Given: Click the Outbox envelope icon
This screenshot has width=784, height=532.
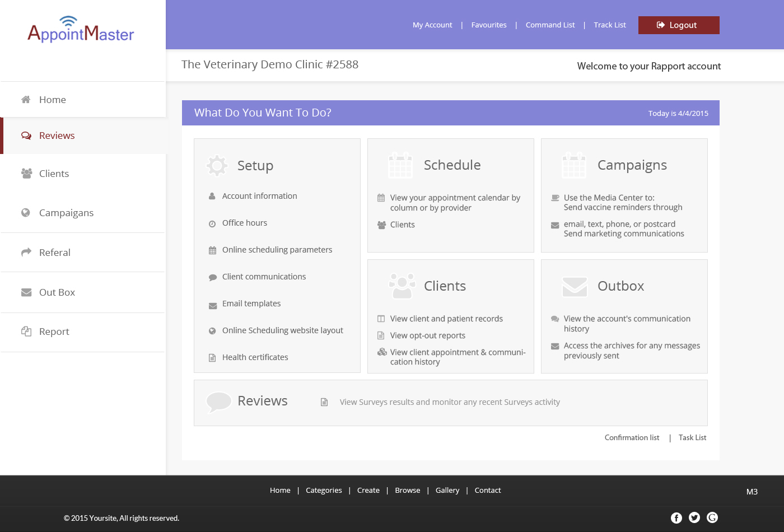Looking at the screenshot, I should [575, 286].
